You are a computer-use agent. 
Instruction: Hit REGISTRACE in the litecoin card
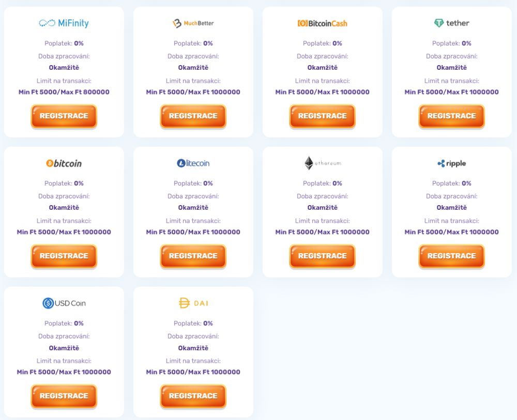[193, 256]
